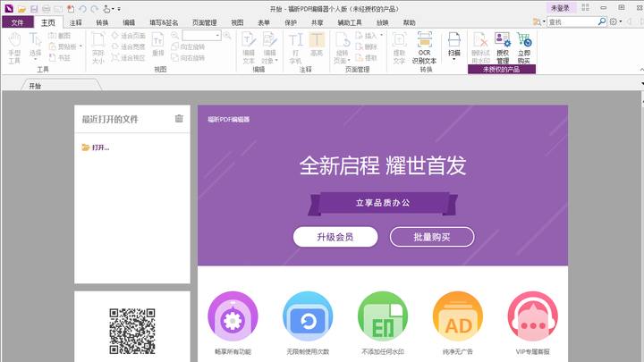Image resolution: width=644 pixels, height=362 pixels.
Task: Choose 适合宽度 fit width
Action: click(x=128, y=46)
